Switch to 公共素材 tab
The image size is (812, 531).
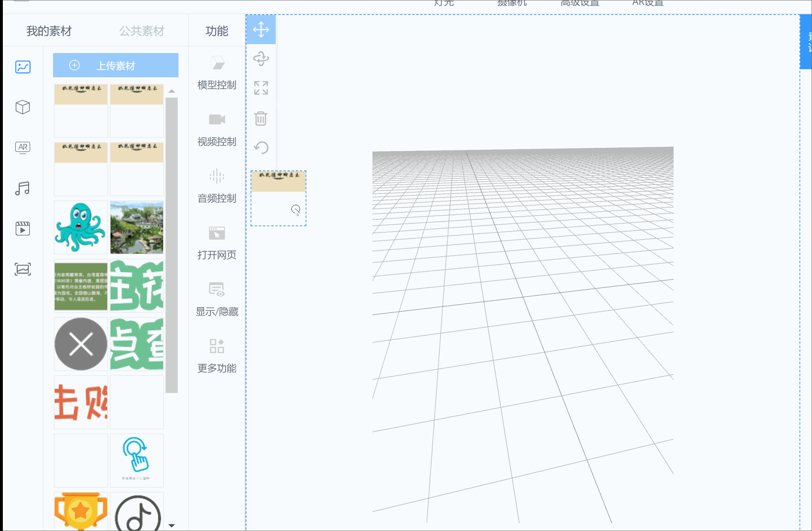click(142, 31)
